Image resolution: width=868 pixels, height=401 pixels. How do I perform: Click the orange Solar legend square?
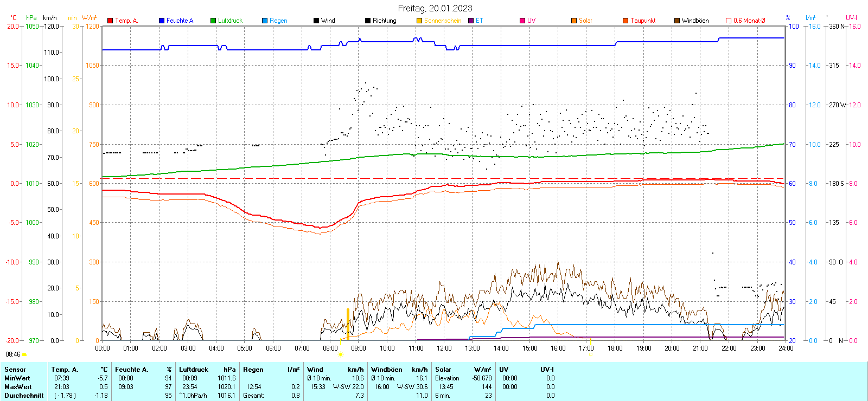coord(574,21)
